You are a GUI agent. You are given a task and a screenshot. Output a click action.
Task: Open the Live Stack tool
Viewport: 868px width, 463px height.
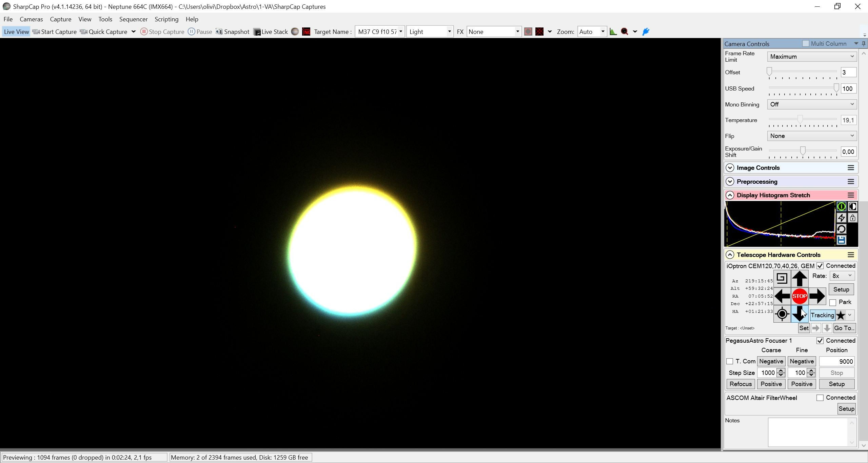click(x=271, y=32)
